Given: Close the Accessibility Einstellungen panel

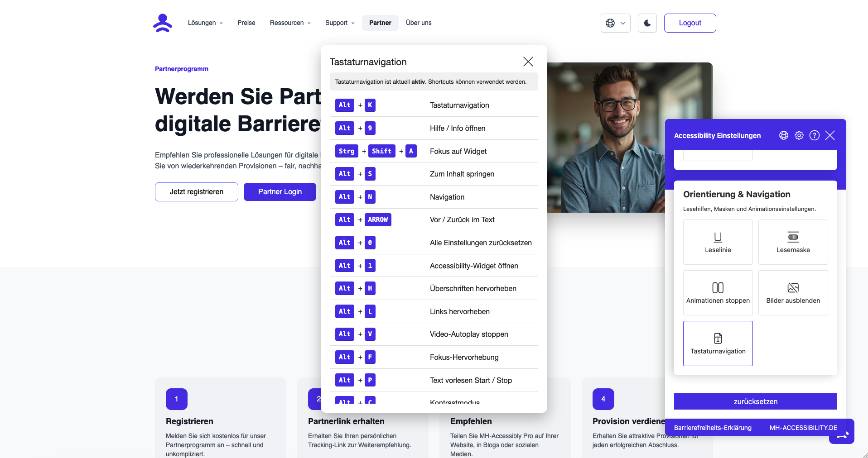Looking at the screenshot, I should tap(829, 135).
